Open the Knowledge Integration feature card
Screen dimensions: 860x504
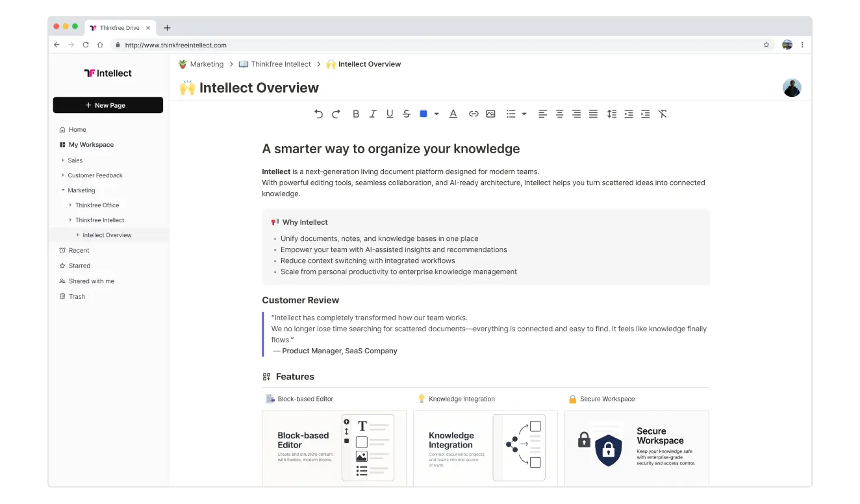pos(485,447)
